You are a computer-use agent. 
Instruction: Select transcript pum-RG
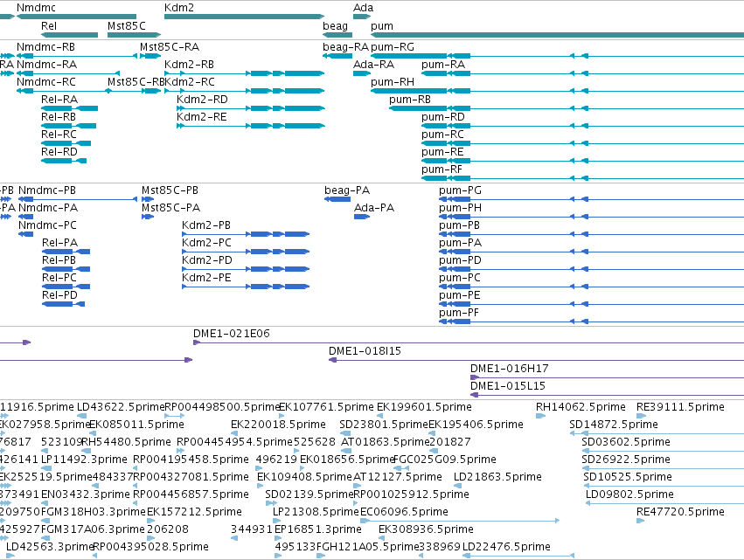(557, 56)
